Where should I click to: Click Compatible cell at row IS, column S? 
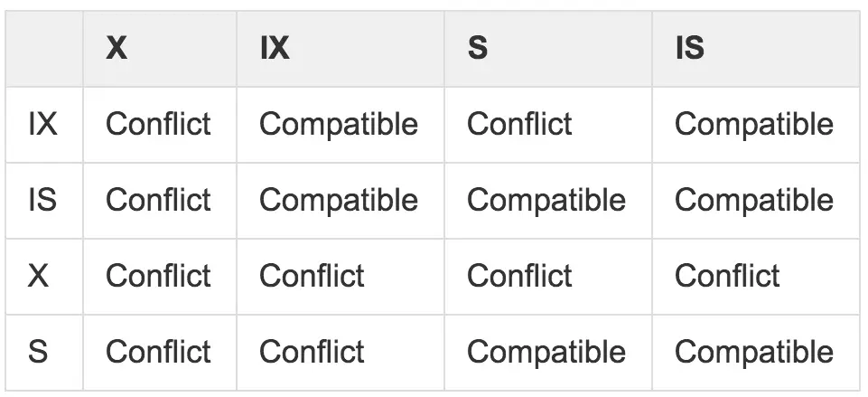[x=546, y=200]
